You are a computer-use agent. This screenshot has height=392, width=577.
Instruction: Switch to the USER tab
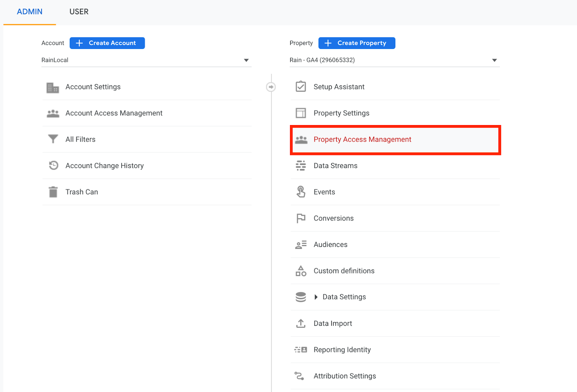coord(79,12)
